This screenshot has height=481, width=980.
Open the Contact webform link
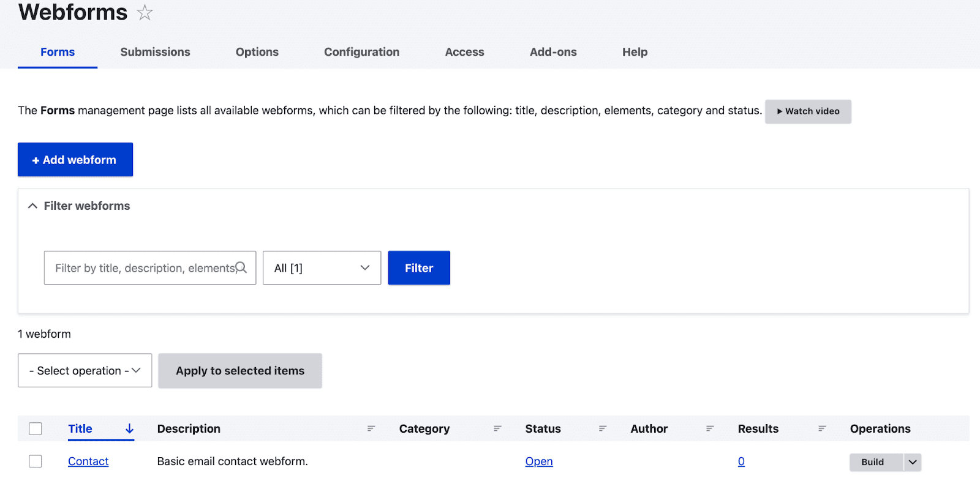(x=88, y=461)
